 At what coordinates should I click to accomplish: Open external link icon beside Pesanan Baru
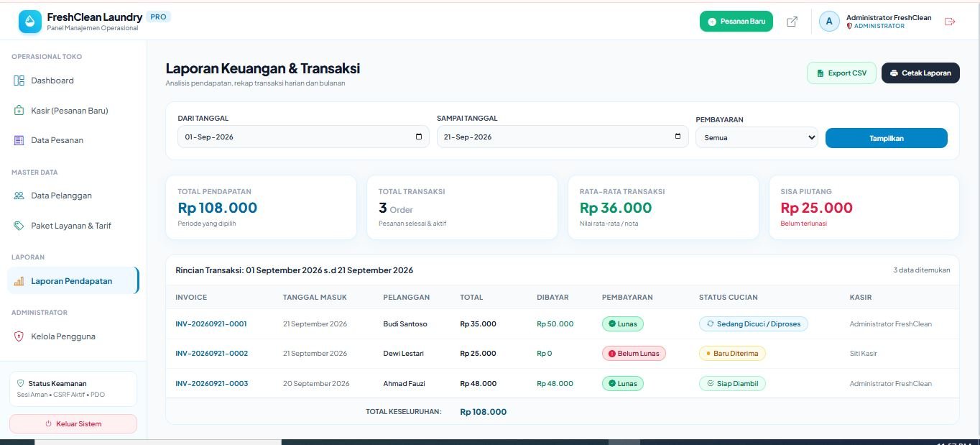[792, 22]
